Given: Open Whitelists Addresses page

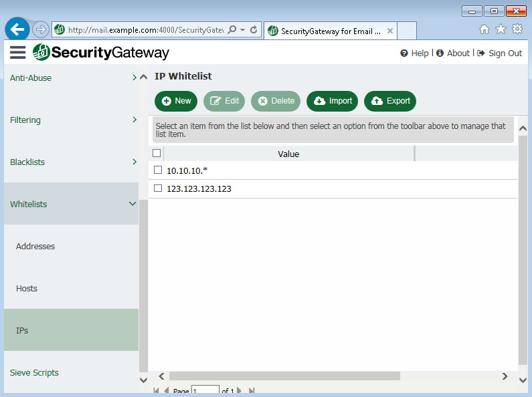Looking at the screenshot, I should pyautogui.click(x=71, y=246).
